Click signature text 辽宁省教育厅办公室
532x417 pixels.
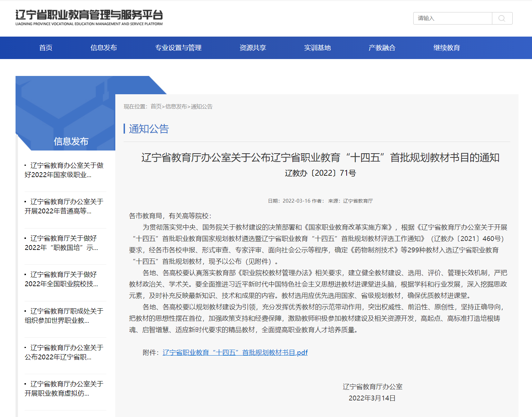pyautogui.click(x=373, y=387)
